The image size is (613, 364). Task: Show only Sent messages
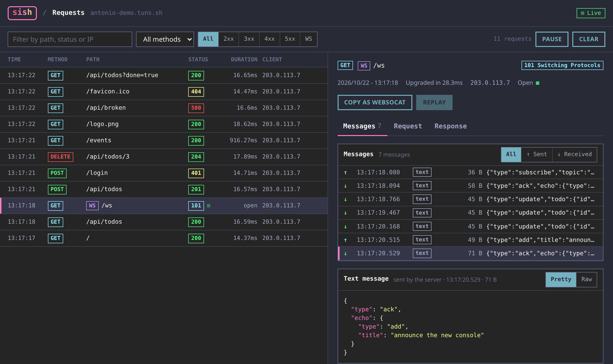pos(537,154)
